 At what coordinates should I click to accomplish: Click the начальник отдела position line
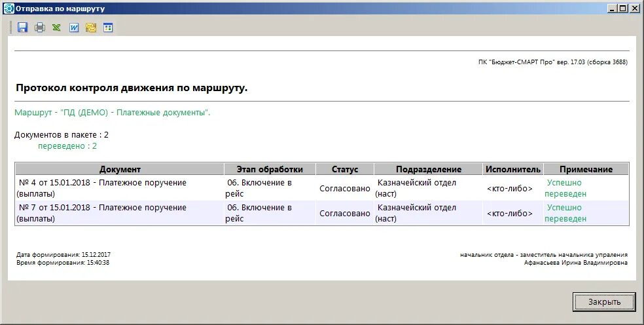click(544, 255)
